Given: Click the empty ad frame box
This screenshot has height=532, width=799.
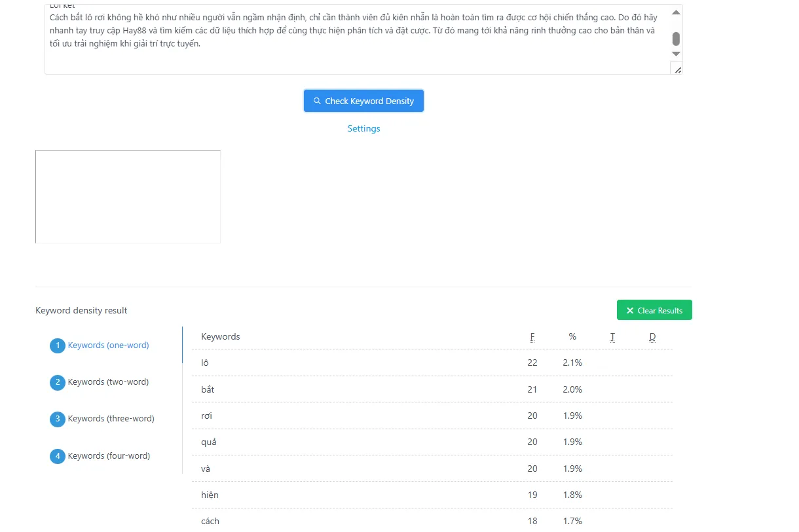Looking at the screenshot, I should coord(128,197).
